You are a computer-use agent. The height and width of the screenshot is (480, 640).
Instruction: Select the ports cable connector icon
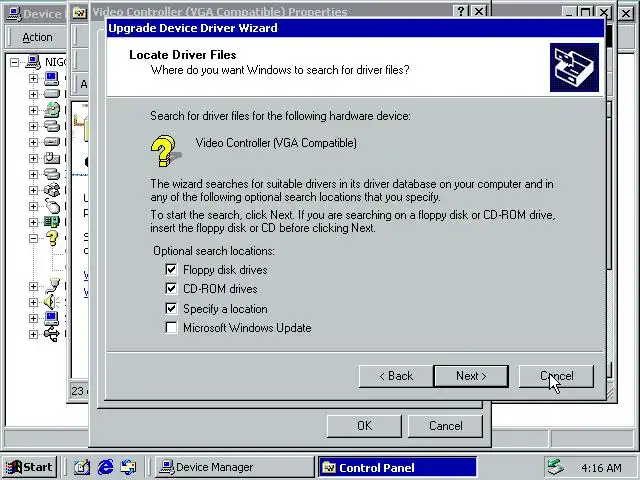[52, 286]
